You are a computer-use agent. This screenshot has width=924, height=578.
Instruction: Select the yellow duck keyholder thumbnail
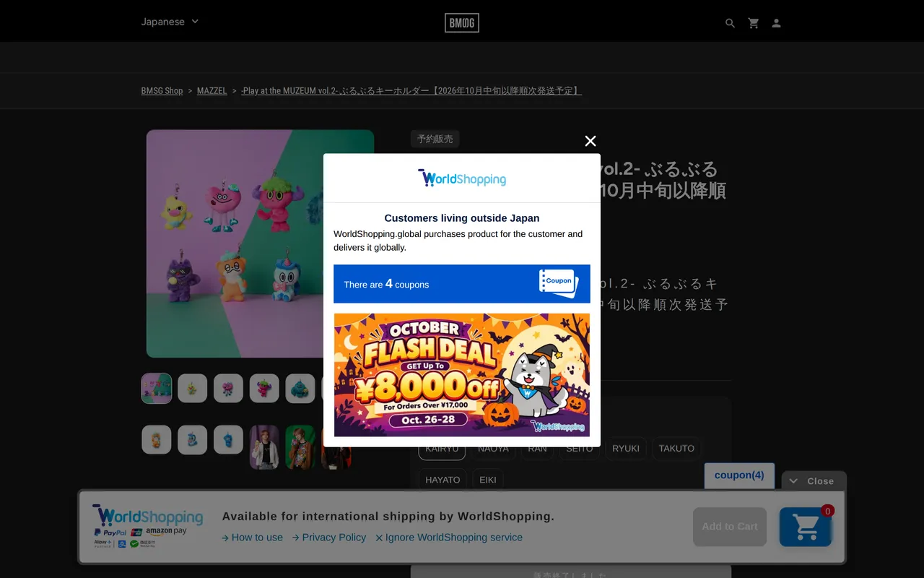pos(193,389)
